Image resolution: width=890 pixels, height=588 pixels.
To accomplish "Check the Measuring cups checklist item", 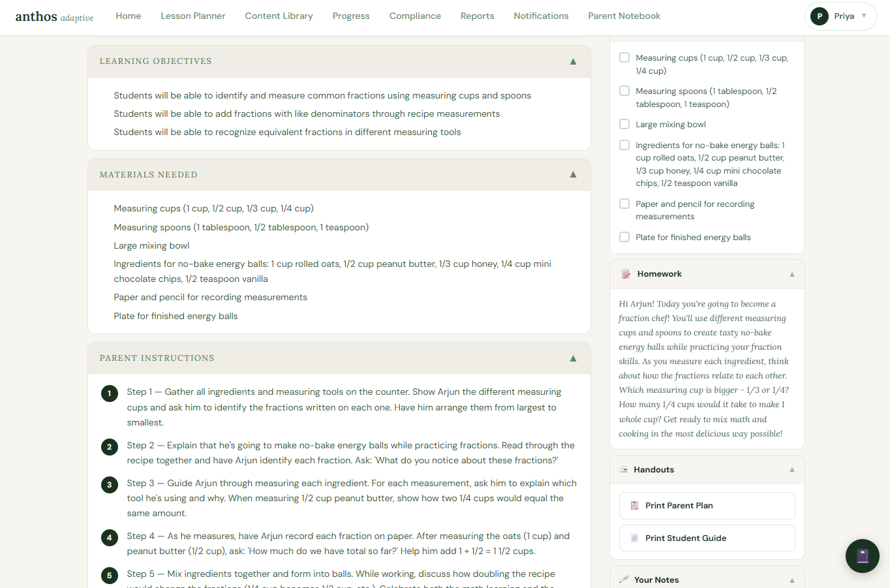I will pos(624,57).
